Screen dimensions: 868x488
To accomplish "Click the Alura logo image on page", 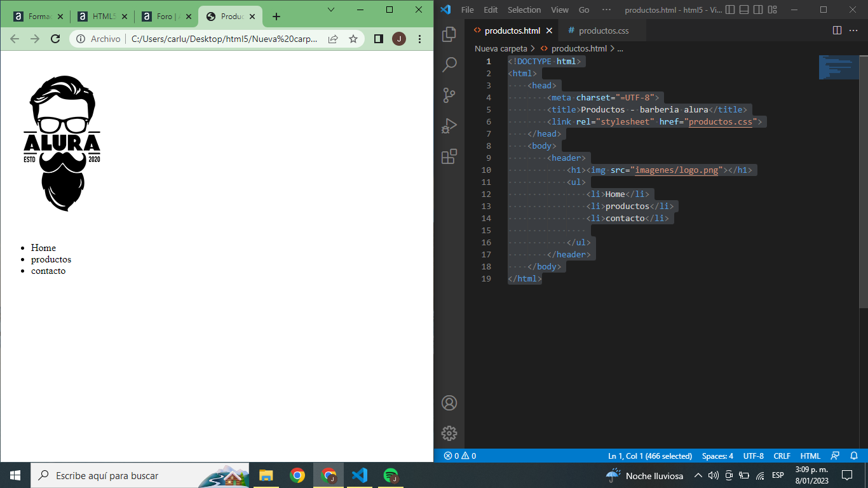I will (x=62, y=144).
